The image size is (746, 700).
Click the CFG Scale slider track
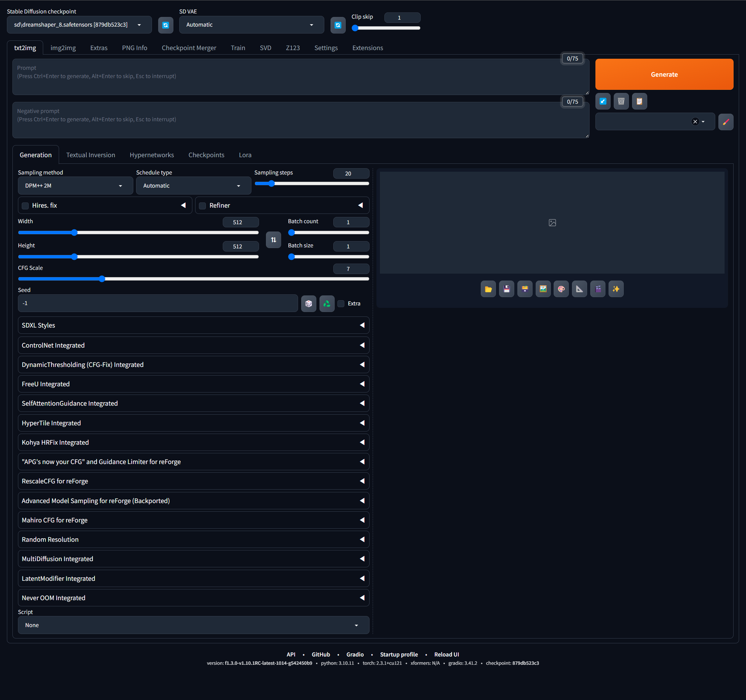click(x=225, y=279)
